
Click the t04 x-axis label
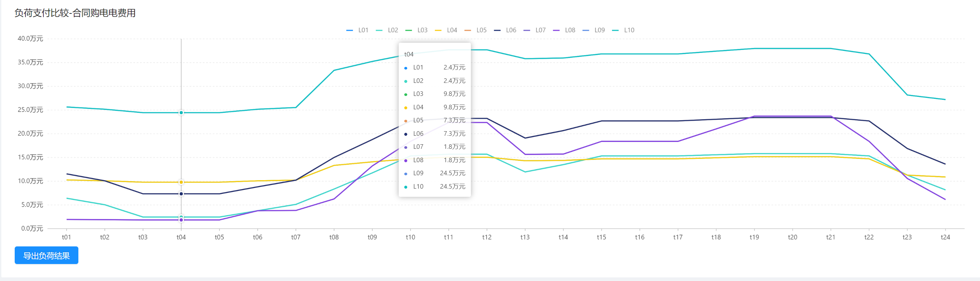coord(181,237)
